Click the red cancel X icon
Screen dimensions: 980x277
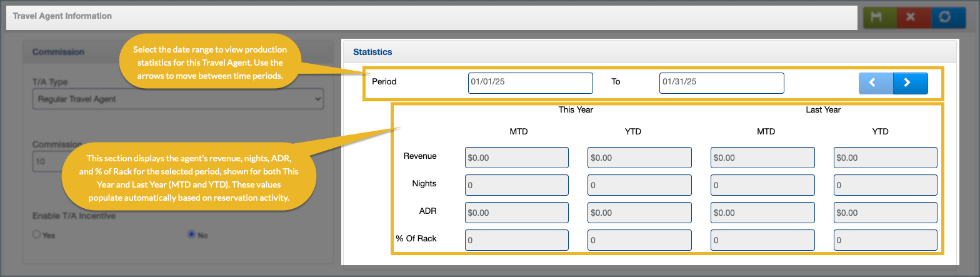click(x=910, y=18)
